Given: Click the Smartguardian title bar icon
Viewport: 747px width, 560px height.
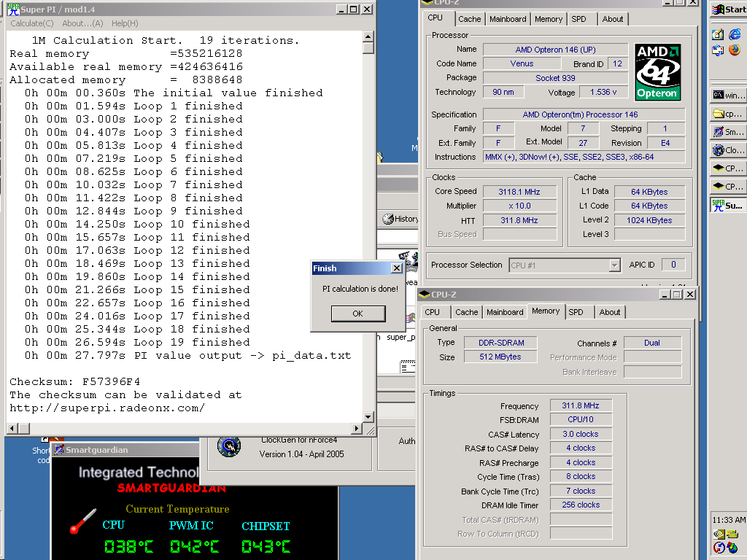Looking at the screenshot, I should 58,449.
